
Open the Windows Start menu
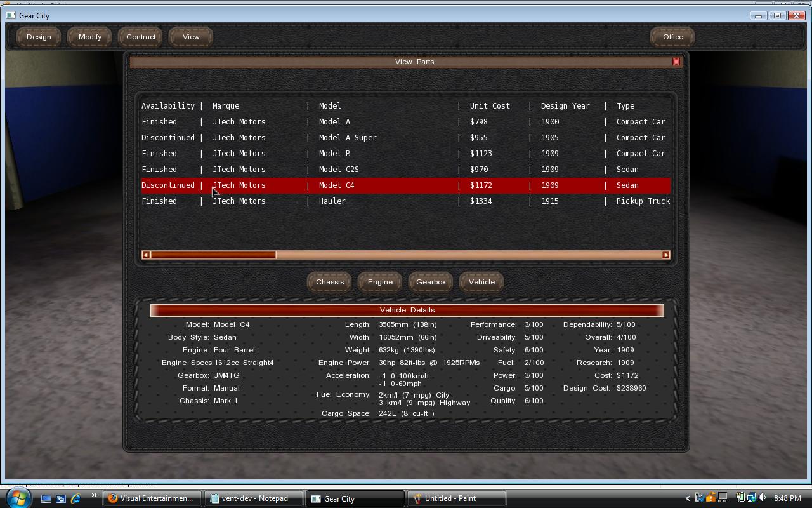[17, 498]
